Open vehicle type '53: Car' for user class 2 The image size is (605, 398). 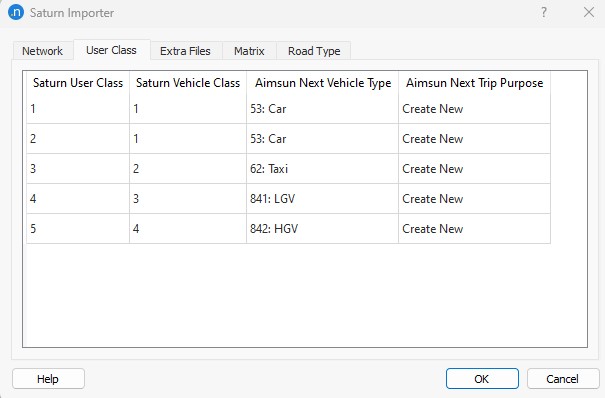[323, 139]
